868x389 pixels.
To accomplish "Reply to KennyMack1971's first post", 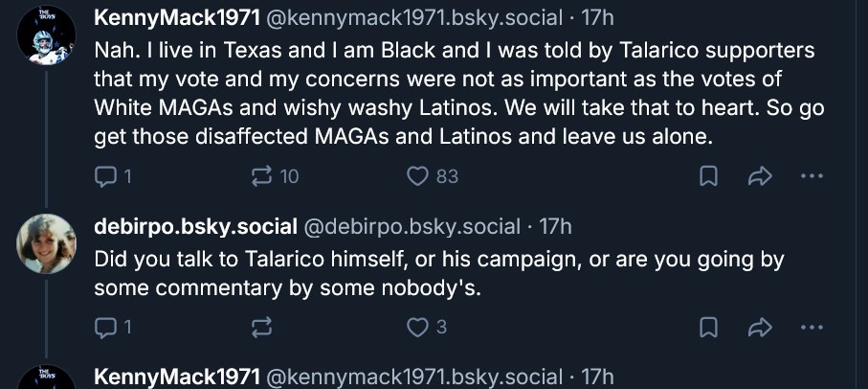I will click(106, 176).
